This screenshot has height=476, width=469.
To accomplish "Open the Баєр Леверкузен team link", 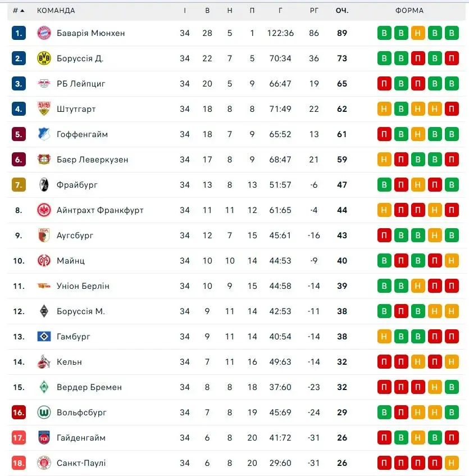I will 92,160.
